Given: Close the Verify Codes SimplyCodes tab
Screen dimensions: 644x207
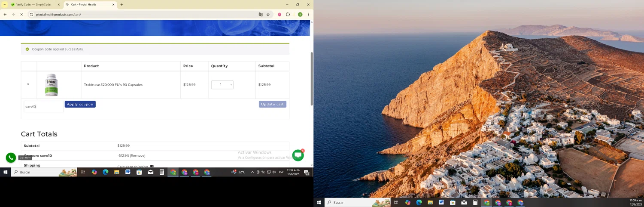Looking at the screenshot, I should [59, 5].
